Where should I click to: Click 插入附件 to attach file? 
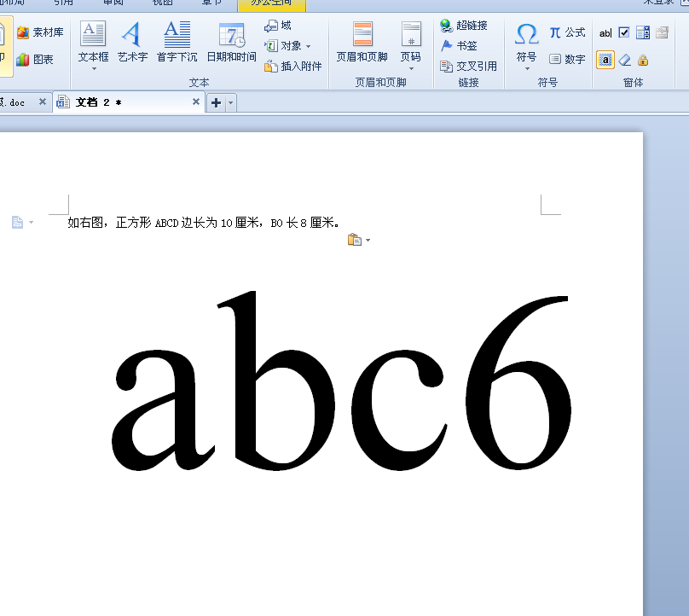292,67
